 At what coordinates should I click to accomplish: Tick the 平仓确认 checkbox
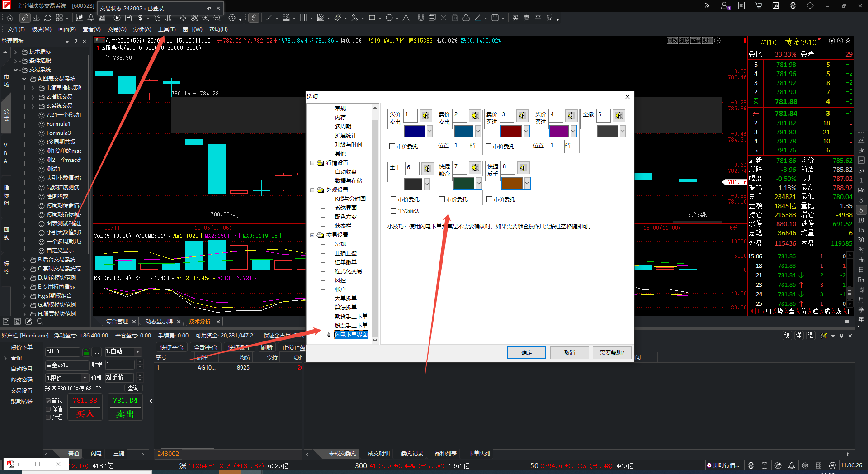coord(393,211)
